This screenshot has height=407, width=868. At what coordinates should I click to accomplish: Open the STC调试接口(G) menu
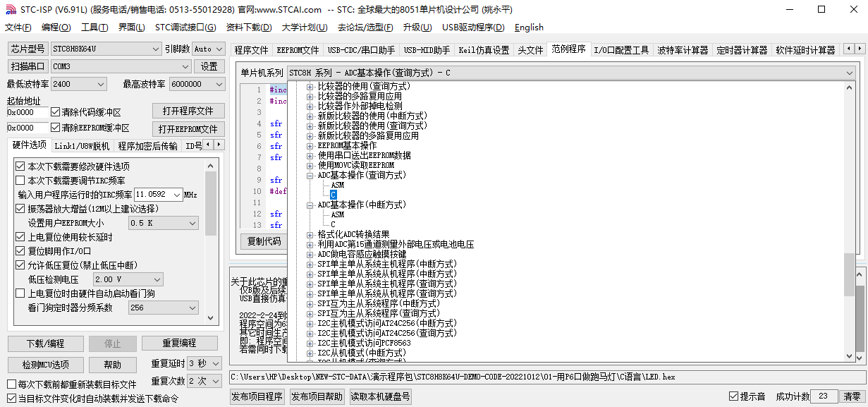pyautogui.click(x=185, y=28)
